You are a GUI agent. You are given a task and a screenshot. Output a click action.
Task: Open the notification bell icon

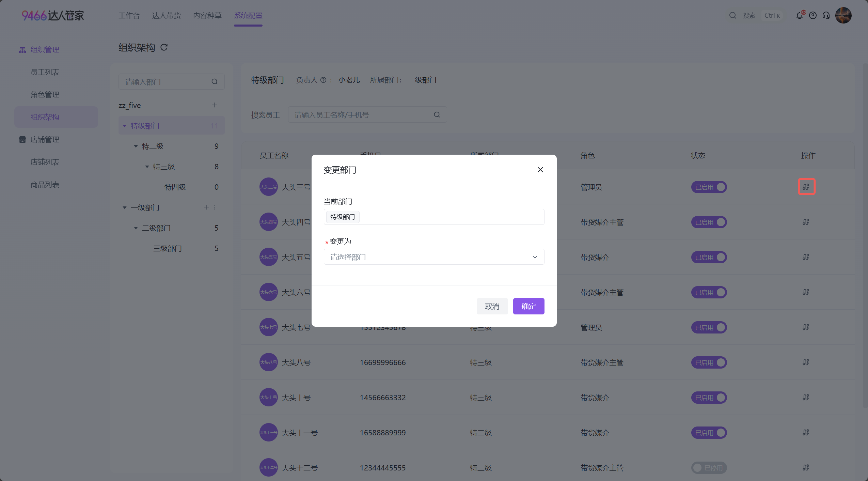(x=800, y=15)
